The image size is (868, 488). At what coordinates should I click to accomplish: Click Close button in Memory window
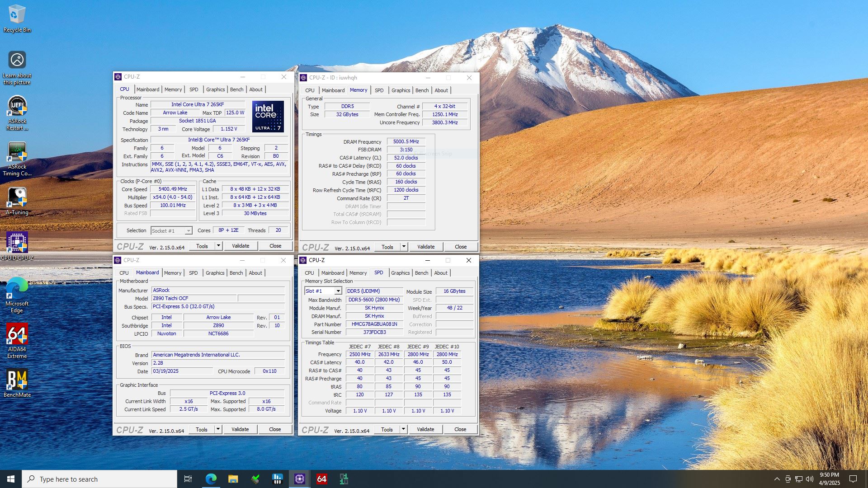point(461,247)
